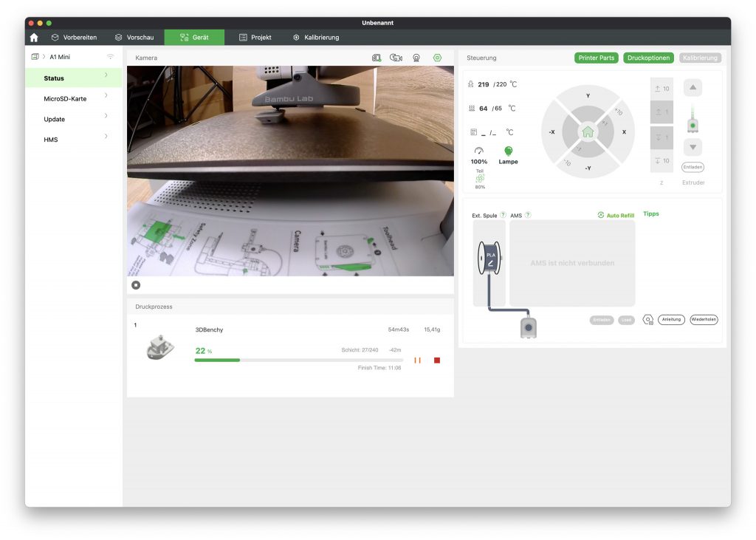Open camera settings hexagon icon

[x=437, y=58]
